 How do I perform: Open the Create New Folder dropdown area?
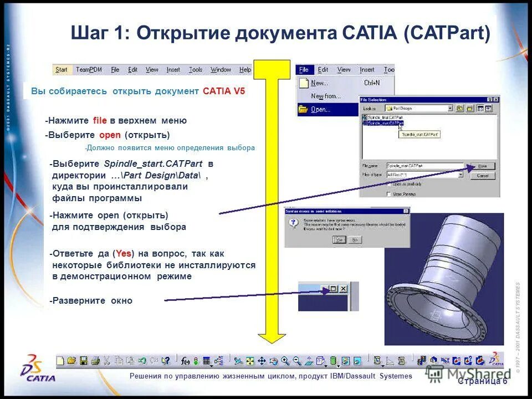click(470, 108)
